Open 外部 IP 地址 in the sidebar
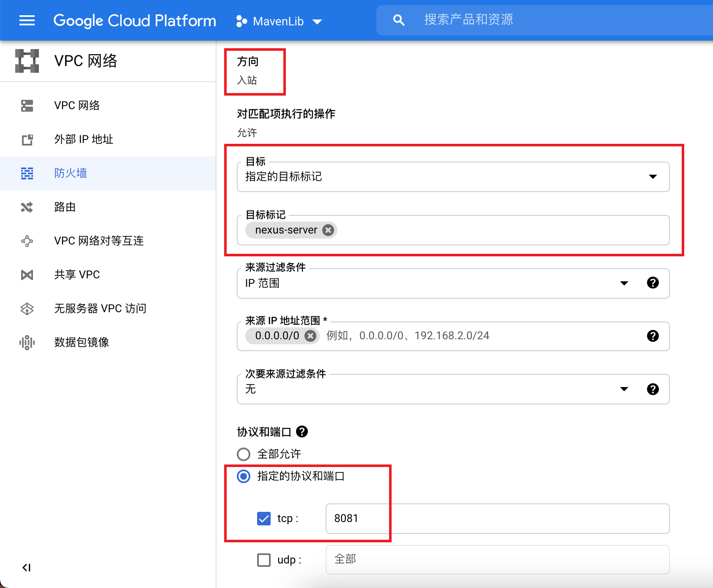This screenshot has height=588, width=713. pos(108,139)
